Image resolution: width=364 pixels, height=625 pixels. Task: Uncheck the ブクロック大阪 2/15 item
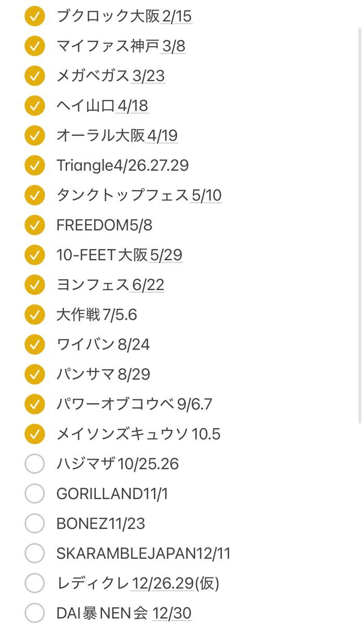34,17
